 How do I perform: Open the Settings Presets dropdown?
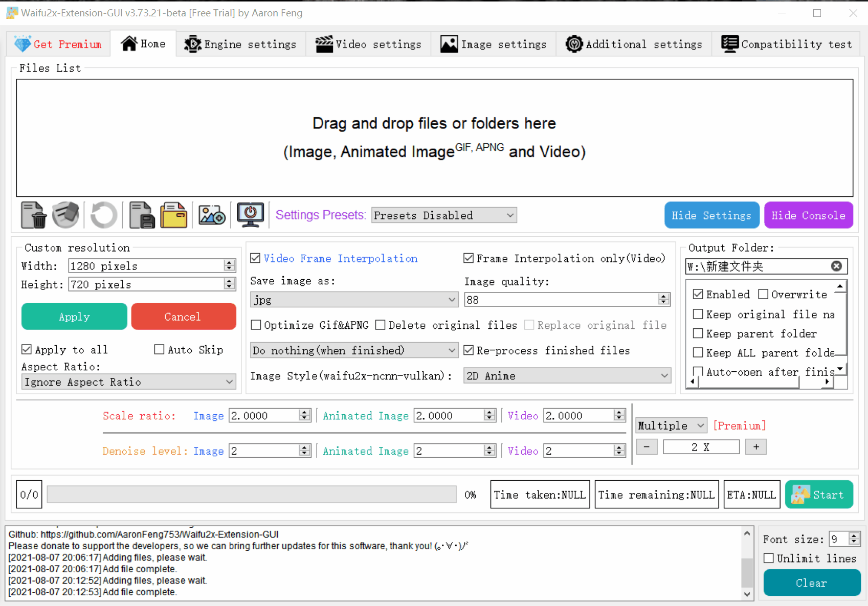click(443, 215)
